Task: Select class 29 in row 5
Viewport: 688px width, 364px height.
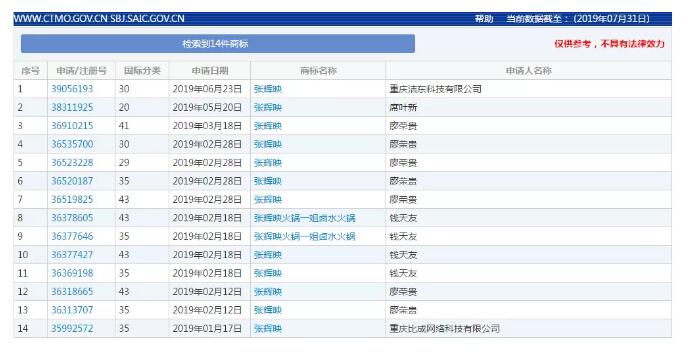Action: point(124,163)
